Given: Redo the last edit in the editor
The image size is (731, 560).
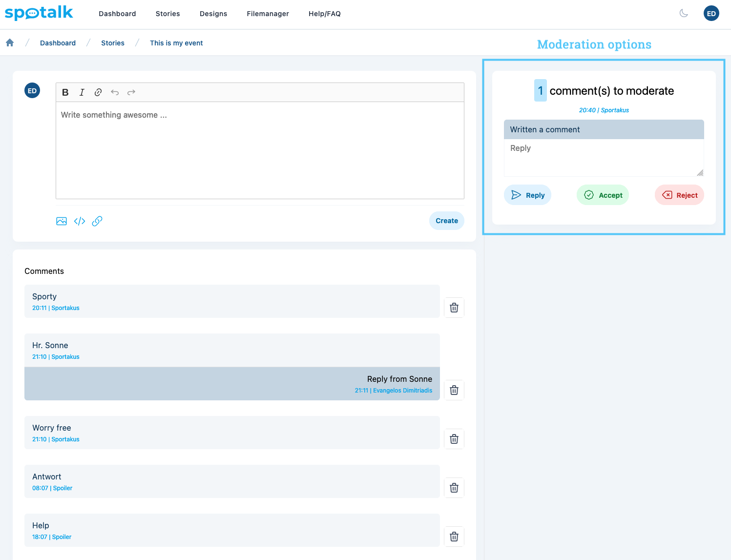Looking at the screenshot, I should [x=131, y=92].
